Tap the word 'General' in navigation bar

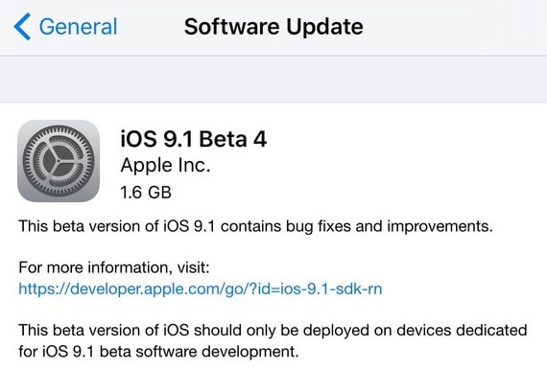point(78,27)
